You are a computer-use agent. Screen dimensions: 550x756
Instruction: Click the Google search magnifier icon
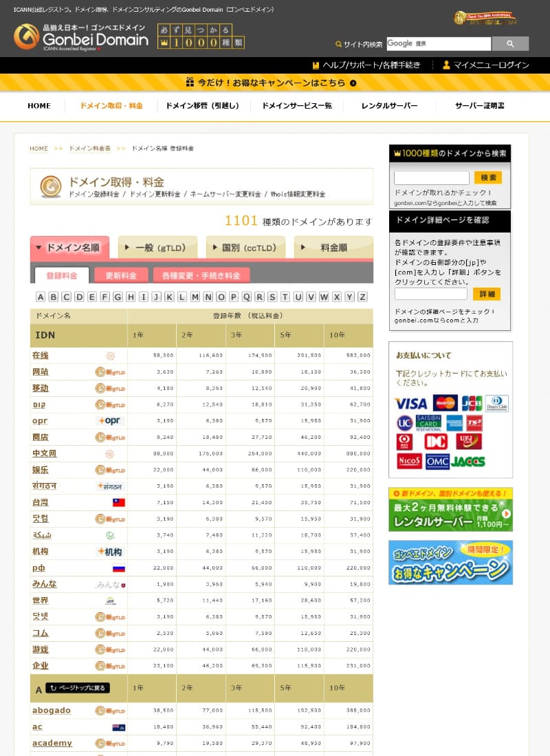point(510,43)
